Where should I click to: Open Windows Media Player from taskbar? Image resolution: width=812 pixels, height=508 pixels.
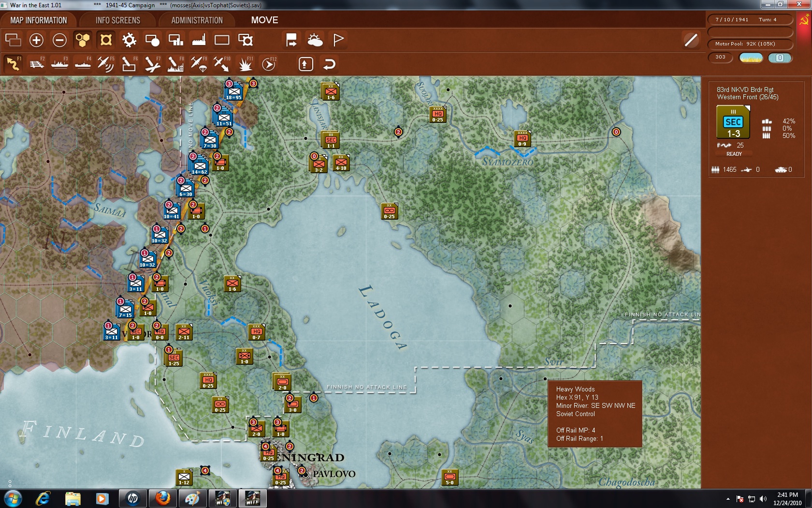point(102,498)
